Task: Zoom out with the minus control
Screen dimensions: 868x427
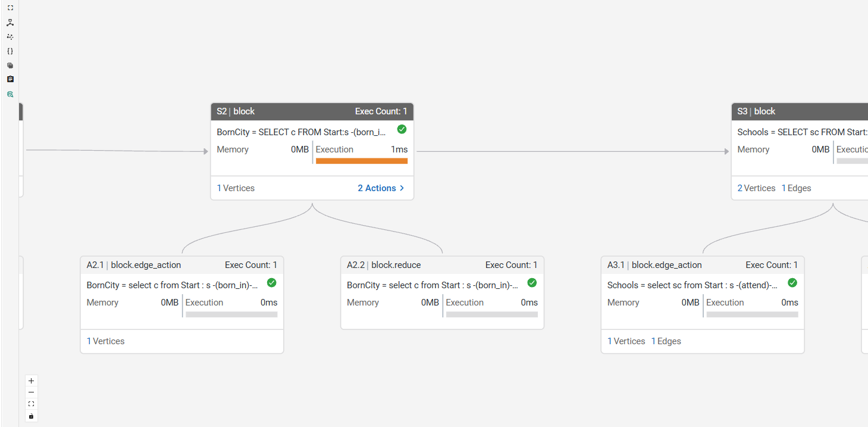Action: [x=32, y=392]
